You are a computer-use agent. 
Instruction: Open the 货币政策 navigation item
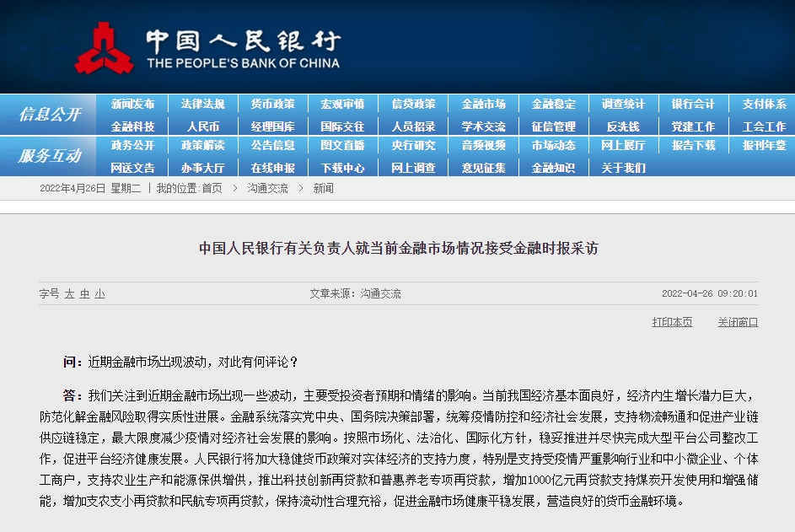point(272,105)
